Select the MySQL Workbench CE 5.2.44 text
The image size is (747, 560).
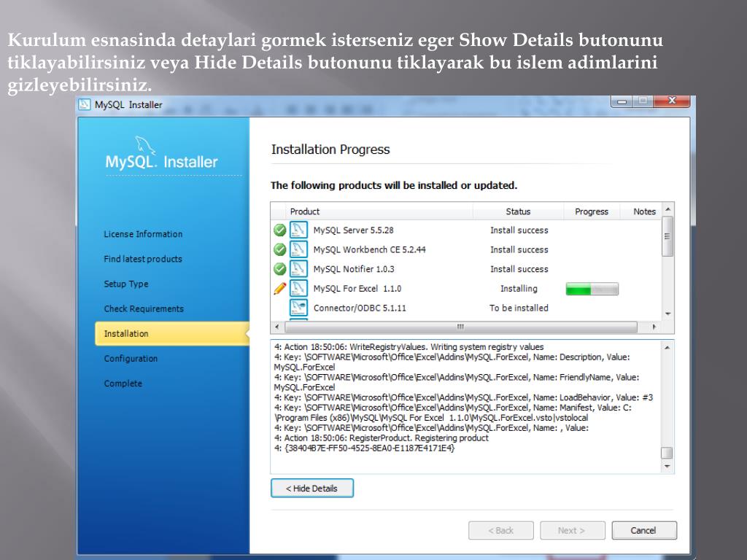[370, 249]
